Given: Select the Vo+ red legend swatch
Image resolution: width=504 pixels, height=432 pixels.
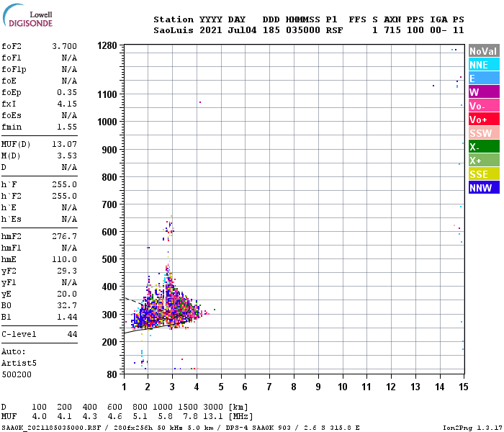Looking at the screenshot, I should click(484, 120).
